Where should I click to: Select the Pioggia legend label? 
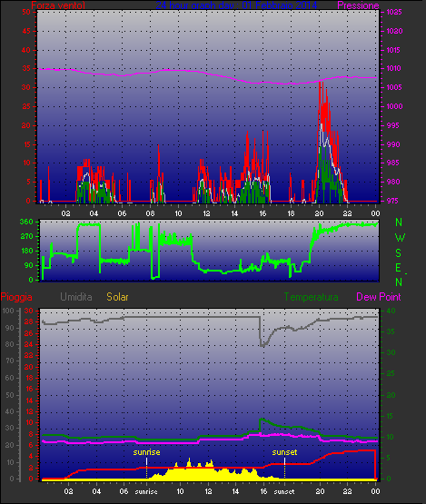coord(16,297)
